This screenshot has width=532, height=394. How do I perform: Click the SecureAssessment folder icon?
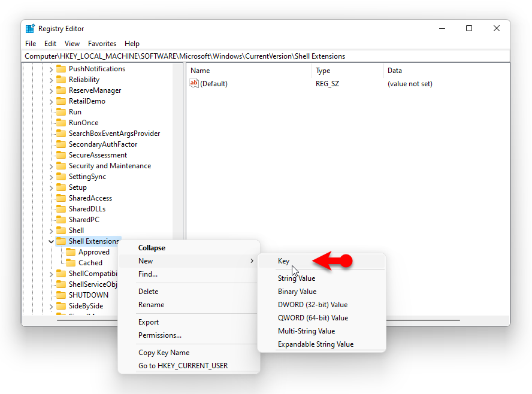[x=61, y=155]
